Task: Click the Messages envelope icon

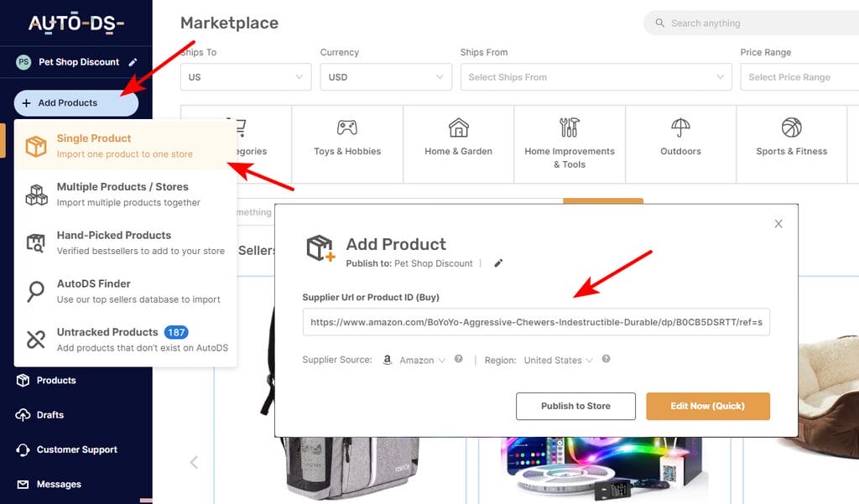Action: pyautogui.click(x=23, y=484)
